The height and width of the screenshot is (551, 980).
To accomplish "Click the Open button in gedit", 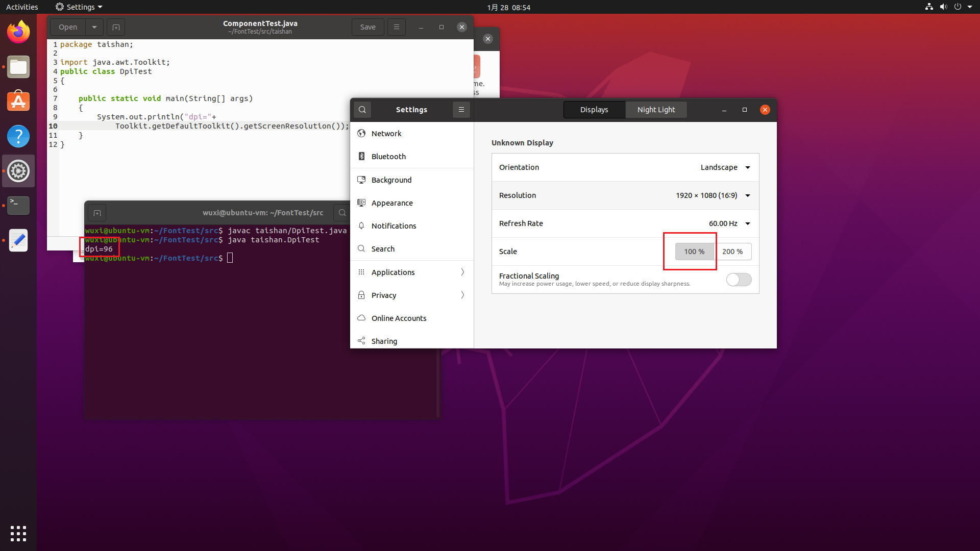I will click(68, 27).
